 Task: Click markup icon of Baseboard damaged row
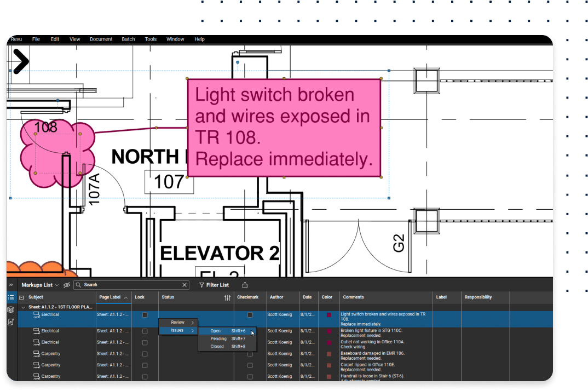tap(36, 353)
